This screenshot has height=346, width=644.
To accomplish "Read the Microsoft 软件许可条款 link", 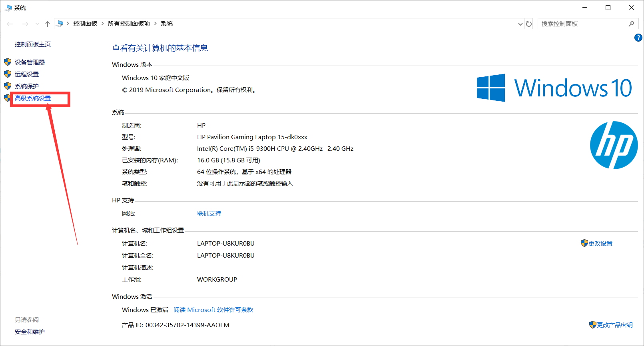I will click(x=213, y=310).
